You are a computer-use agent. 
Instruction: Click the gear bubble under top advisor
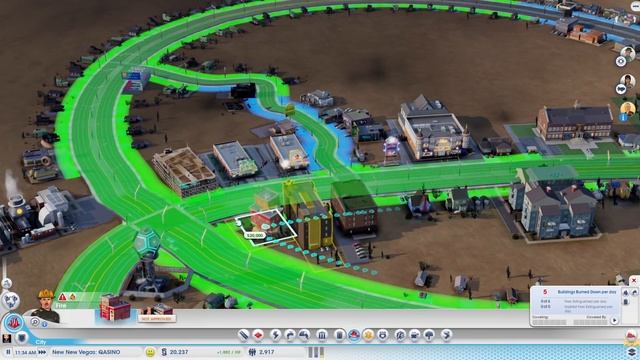(x=621, y=61)
